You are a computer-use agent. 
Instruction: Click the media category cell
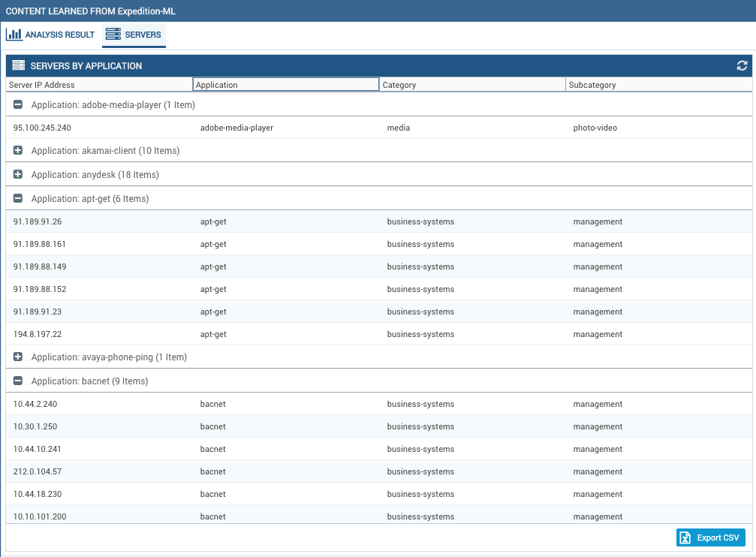(x=398, y=128)
